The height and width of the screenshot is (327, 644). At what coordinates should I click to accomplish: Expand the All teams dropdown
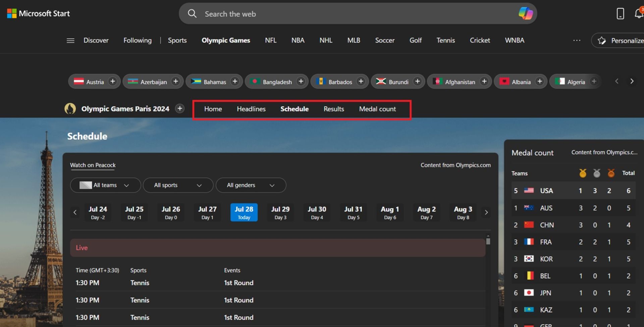point(105,185)
